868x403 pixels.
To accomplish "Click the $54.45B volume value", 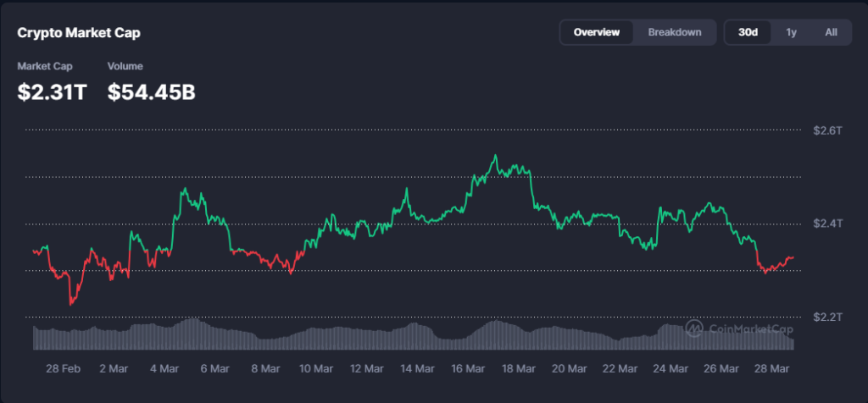I will click(x=152, y=92).
